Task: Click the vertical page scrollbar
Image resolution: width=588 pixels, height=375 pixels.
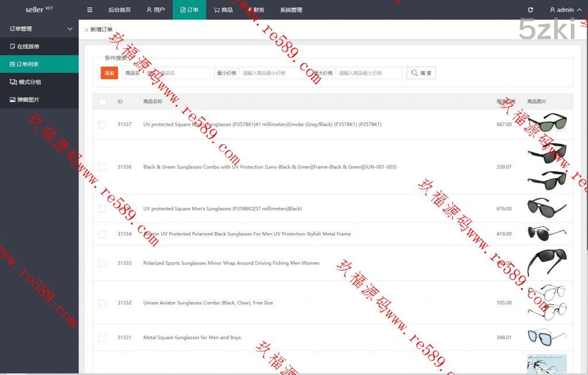Action: (585, 144)
